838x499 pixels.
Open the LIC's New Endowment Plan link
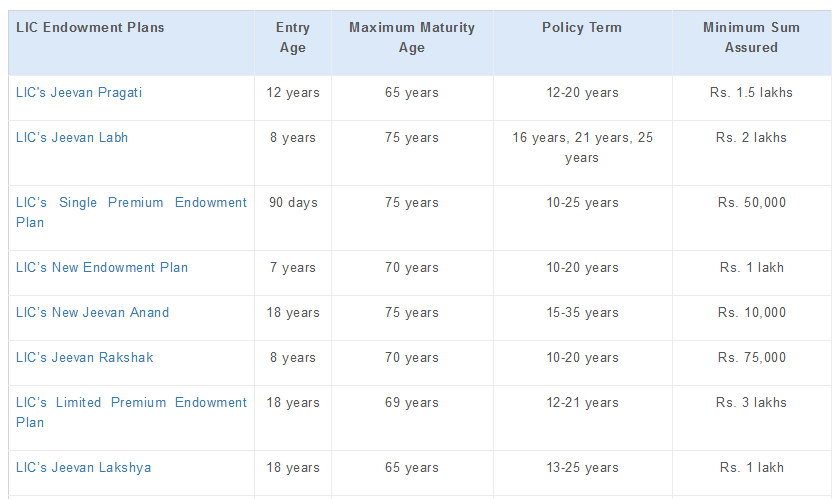click(102, 268)
